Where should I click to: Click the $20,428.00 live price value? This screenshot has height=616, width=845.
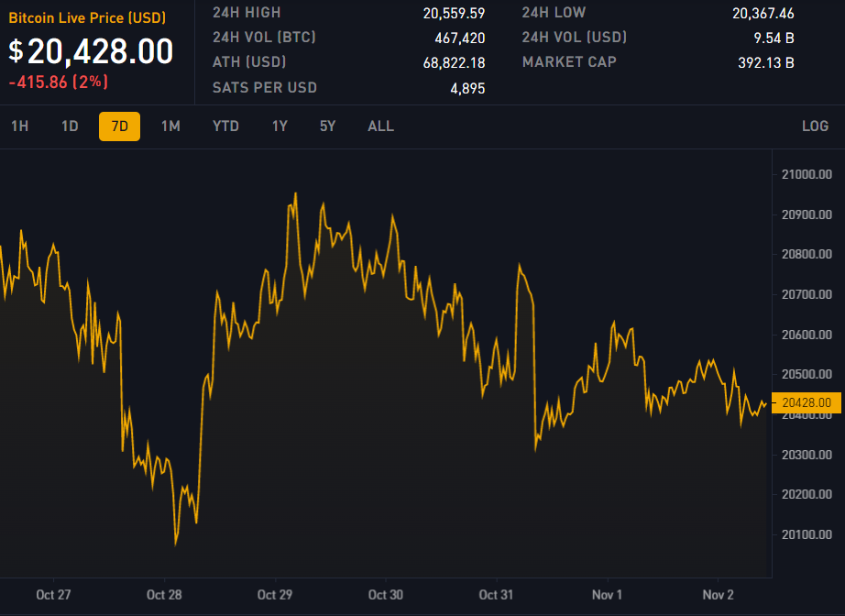click(91, 51)
